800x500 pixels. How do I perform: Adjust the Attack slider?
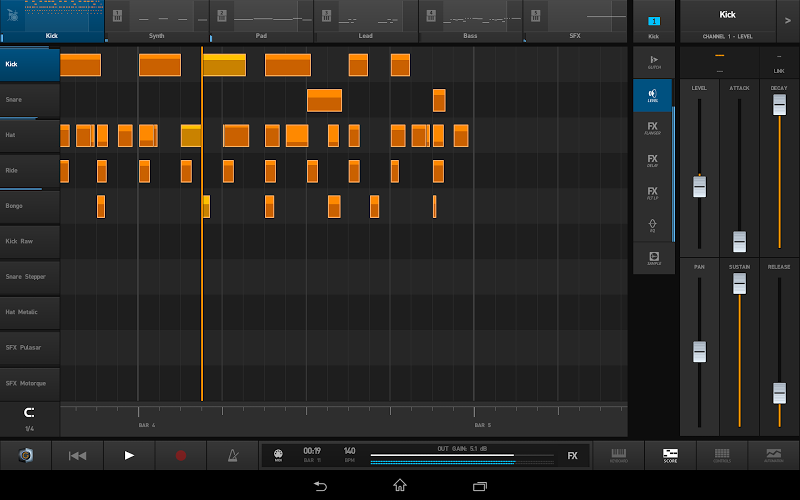739,241
